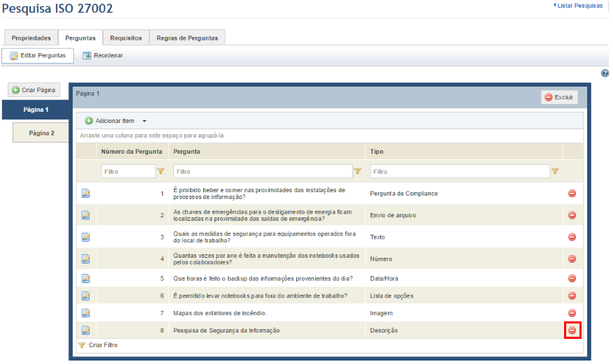
Task: Edit question 4 with its pencil icon
Action: tap(85, 259)
